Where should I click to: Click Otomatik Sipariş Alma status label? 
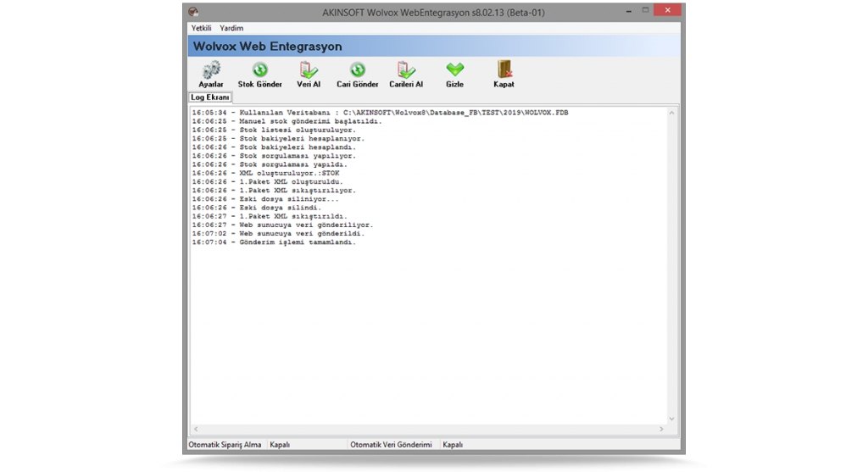click(x=224, y=444)
